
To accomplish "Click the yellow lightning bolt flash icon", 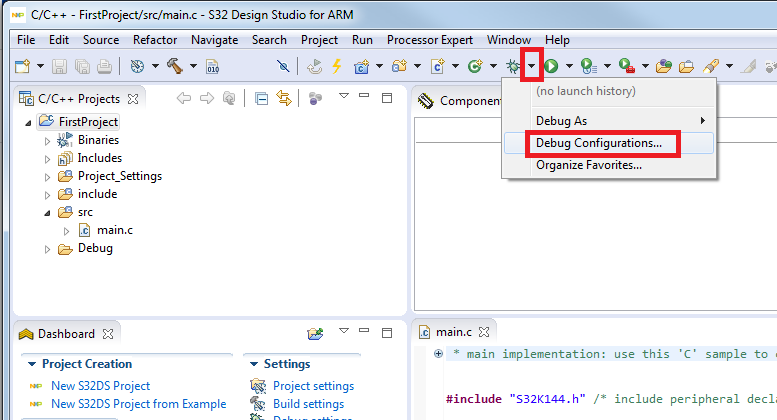I will pos(337,66).
